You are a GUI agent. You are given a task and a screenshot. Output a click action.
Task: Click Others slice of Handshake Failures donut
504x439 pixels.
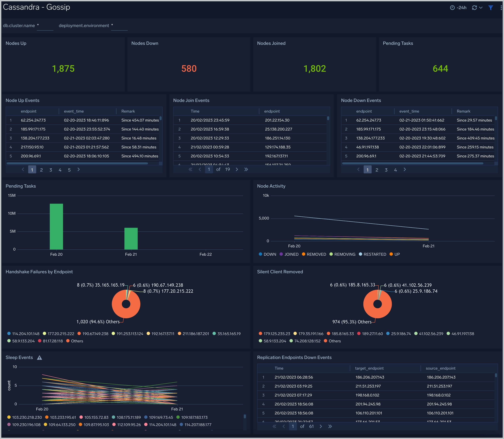point(126,313)
